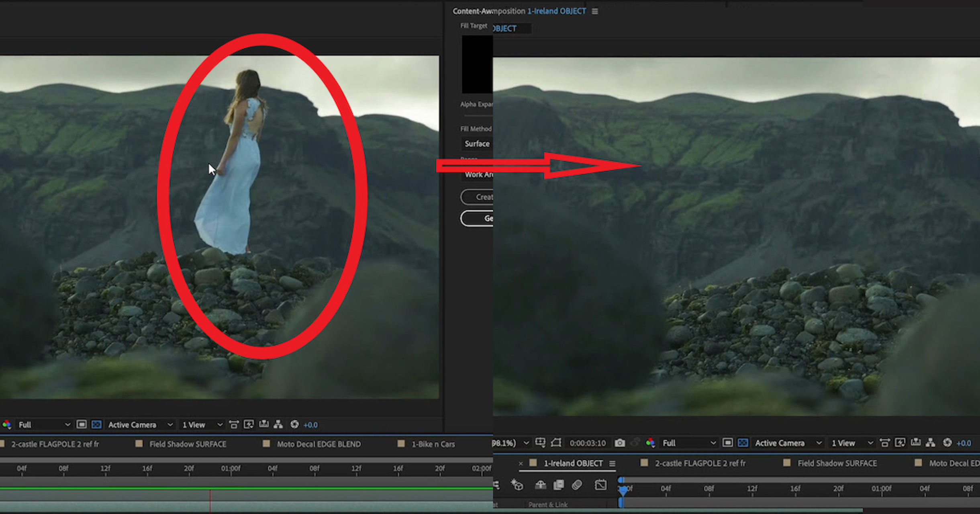Image resolution: width=980 pixels, height=514 pixels.
Task: Switch to Field Shadow SURFACE tab, right timeline
Action: pyautogui.click(x=837, y=463)
